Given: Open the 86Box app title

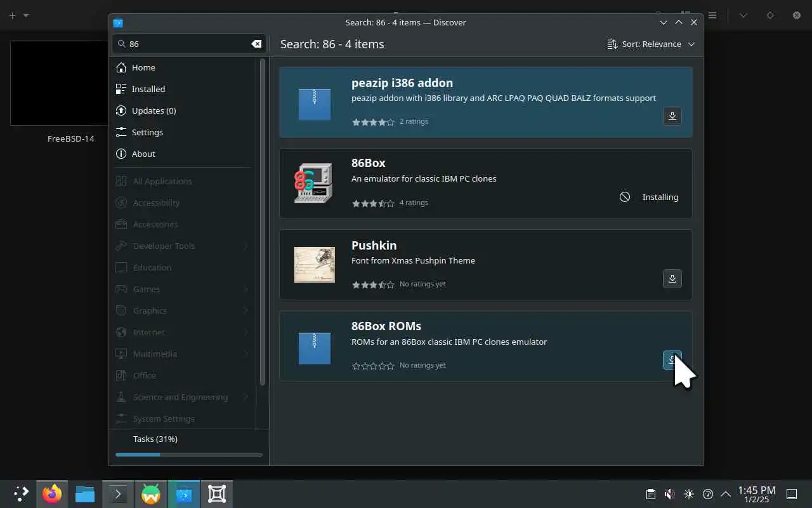Looking at the screenshot, I should 369,163.
